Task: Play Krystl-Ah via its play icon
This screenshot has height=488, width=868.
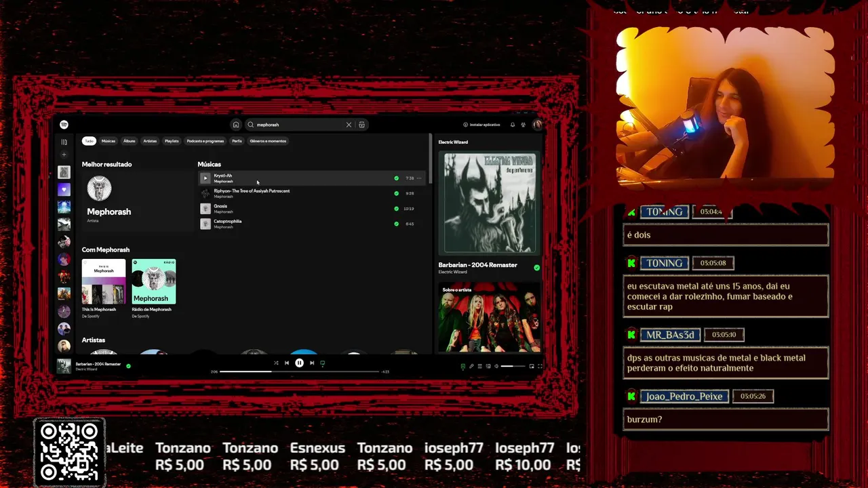Action: [205, 178]
